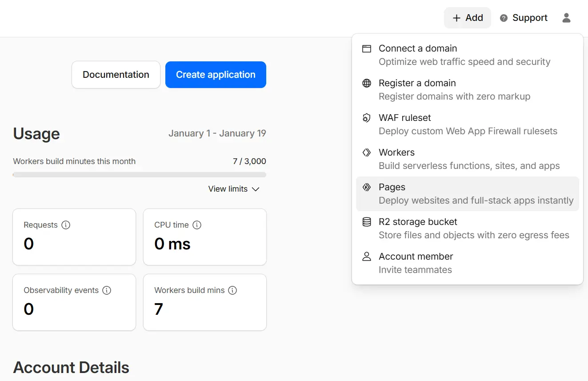Click the globe icon for Register a domain
Viewport: 588px width, 381px height.
coord(367,84)
